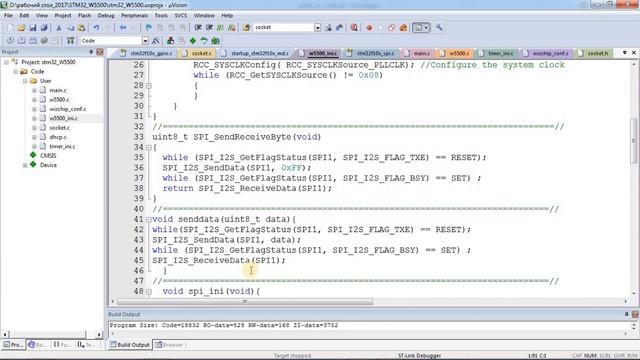Screen dimensions: 640x360
Task: Open the File menu
Action: 8,16
